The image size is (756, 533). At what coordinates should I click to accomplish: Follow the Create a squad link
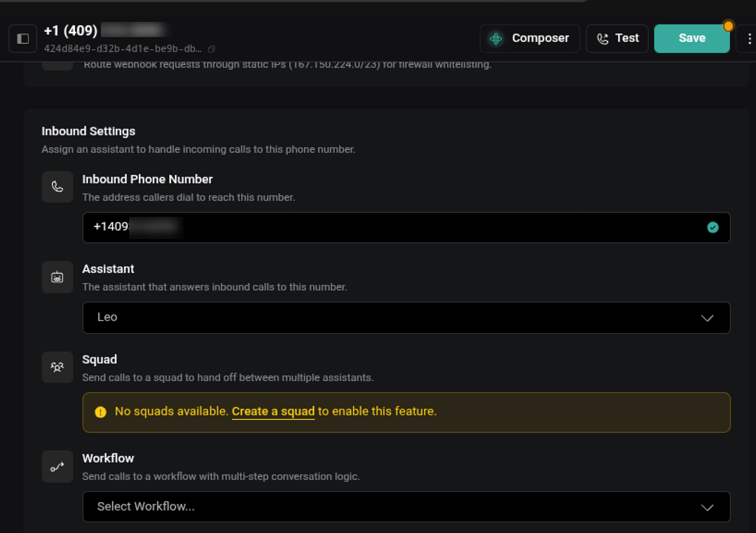[x=273, y=411]
